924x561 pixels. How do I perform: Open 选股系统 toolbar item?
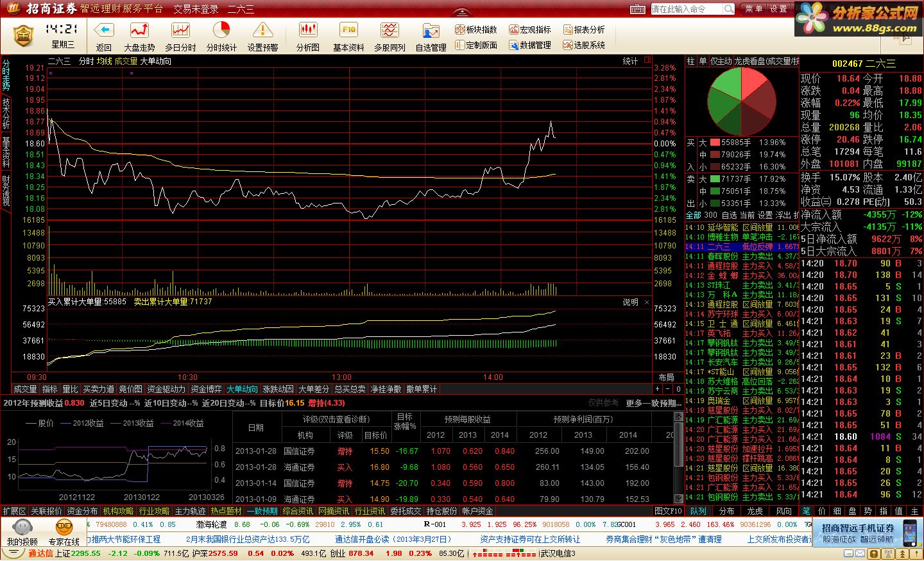[x=584, y=45]
